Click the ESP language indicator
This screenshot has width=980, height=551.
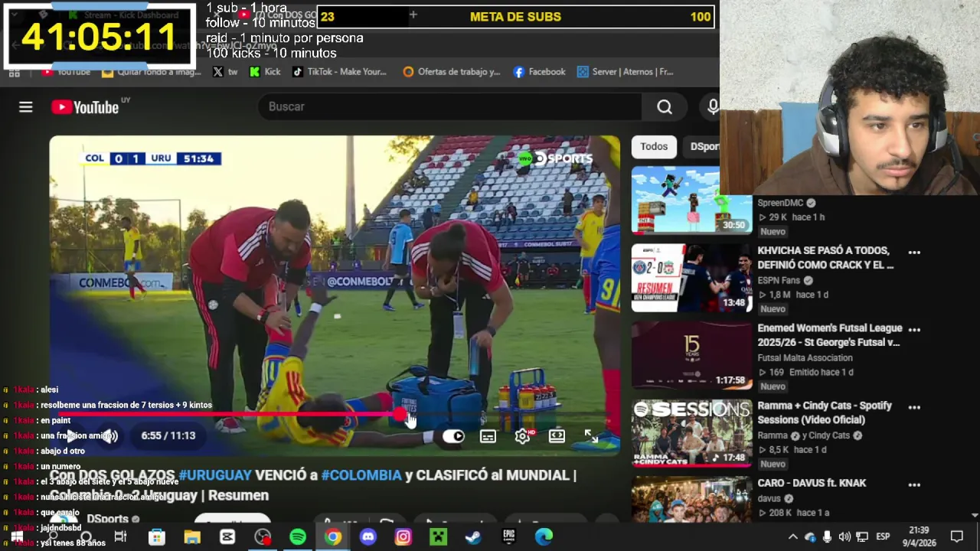[882, 537]
